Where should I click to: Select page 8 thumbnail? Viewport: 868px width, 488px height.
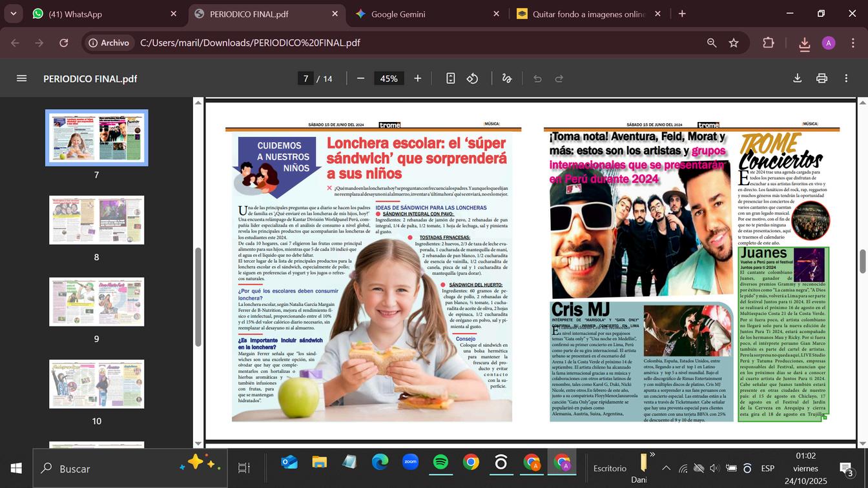tap(97, 220)
